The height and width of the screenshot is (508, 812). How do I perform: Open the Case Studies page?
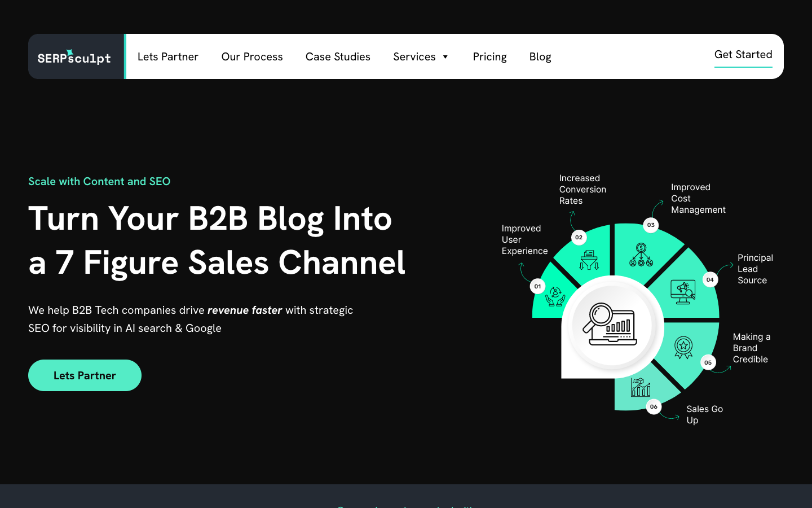coord(338,57)
